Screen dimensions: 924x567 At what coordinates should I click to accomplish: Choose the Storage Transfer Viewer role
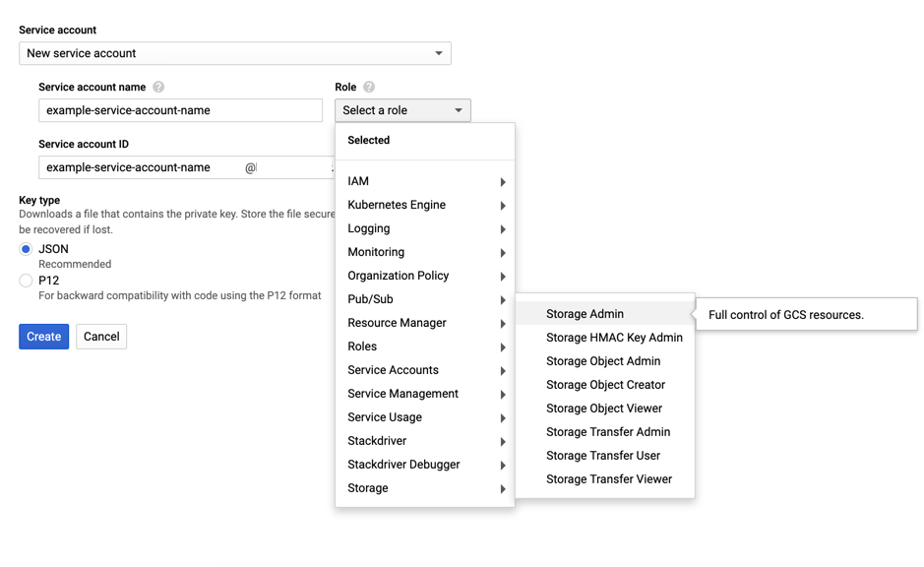tap(605, 479)
